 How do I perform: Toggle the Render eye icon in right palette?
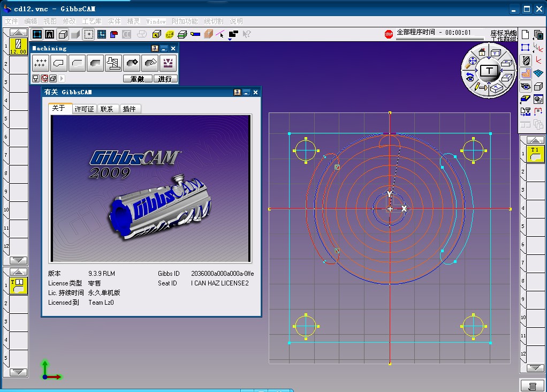526,86
